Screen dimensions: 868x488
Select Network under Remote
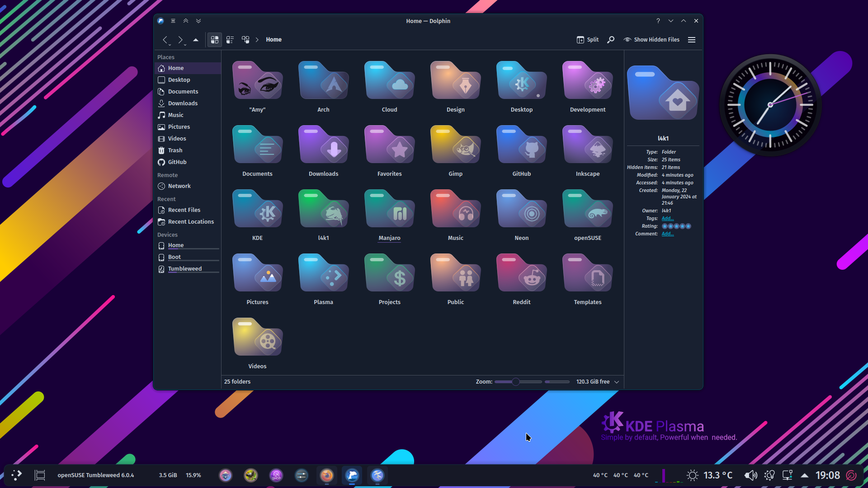[x=188, y=186]
